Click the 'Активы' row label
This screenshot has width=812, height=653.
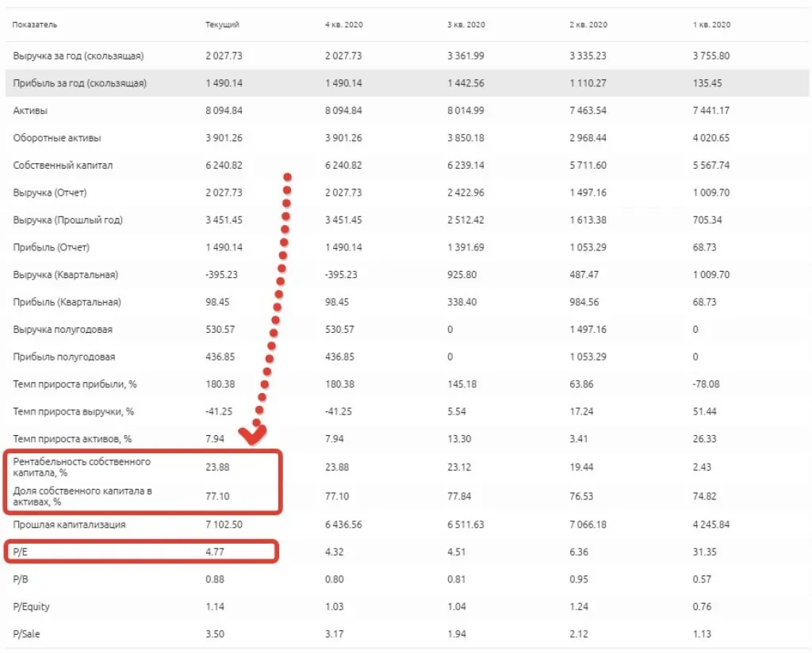coord(30,111)
